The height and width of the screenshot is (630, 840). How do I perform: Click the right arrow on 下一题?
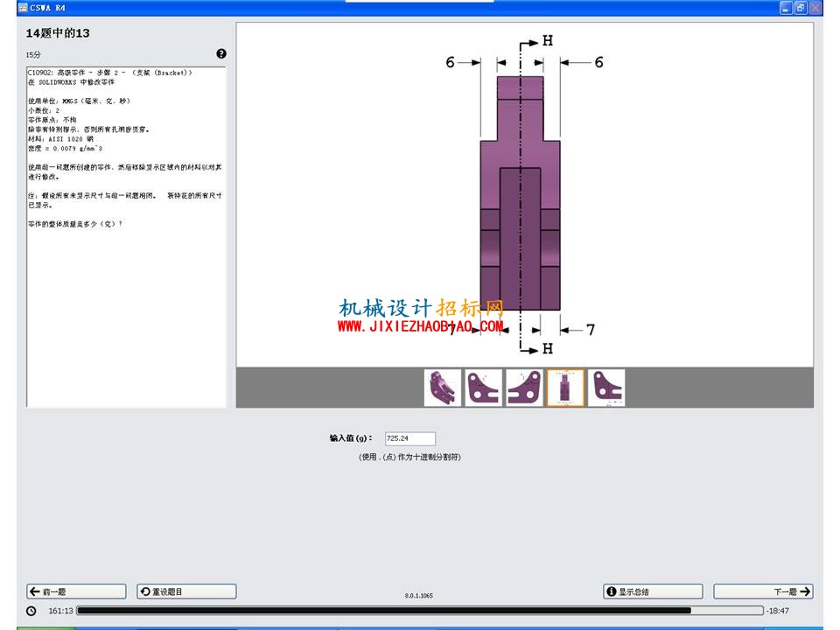(x=805, y=591)
